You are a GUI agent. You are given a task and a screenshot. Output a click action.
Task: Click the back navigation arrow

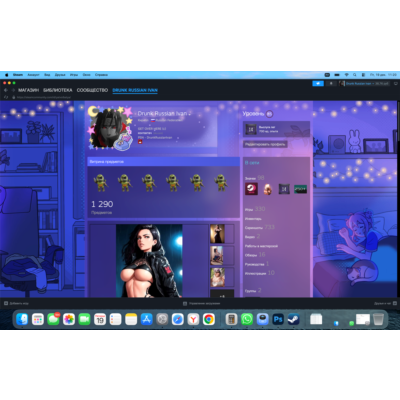6,90
